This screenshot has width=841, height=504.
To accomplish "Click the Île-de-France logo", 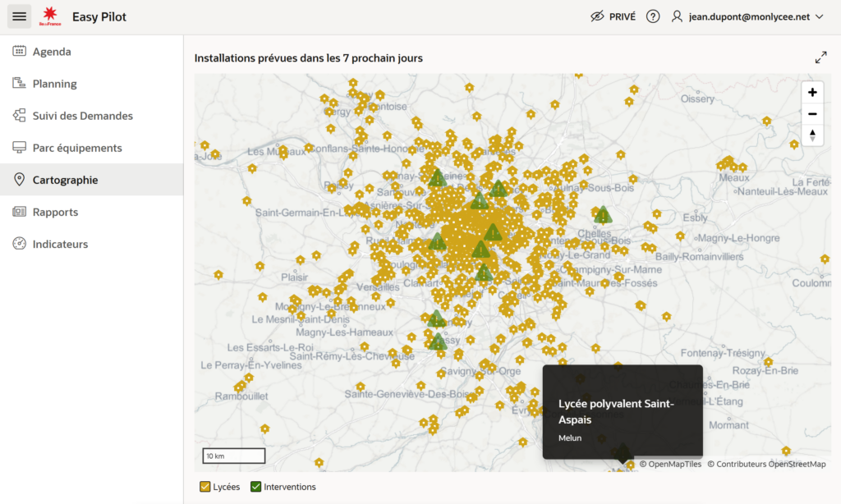I will pyautogui.click(x=50, y=16).
